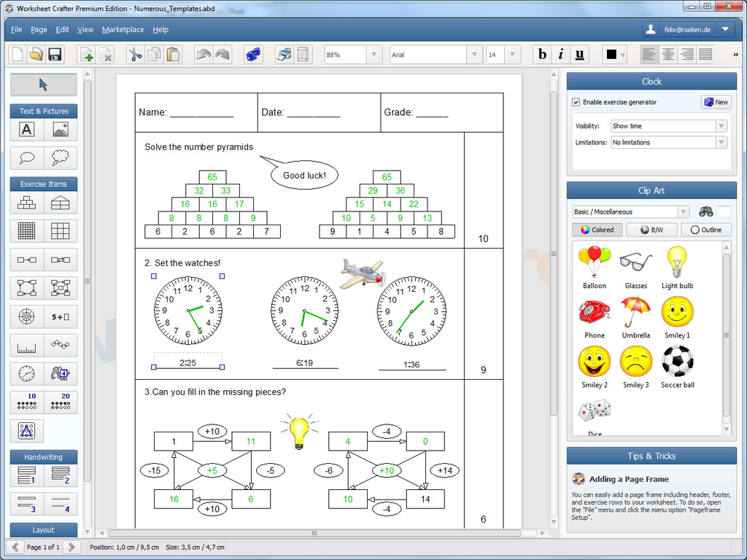Select the number pyramid exercise item

(x=27, y=203)
